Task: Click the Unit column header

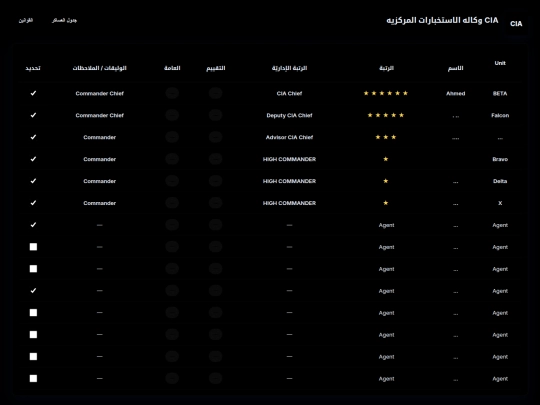Action: click(500, 63)
